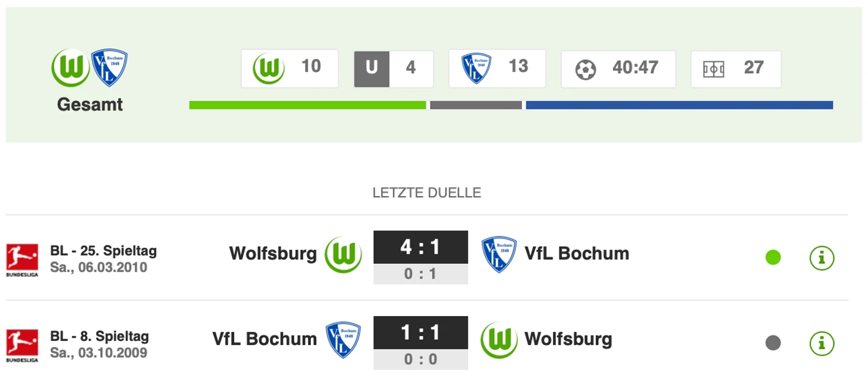
Task: Click the green segment of the balance bar
Action: click(x=307, y=105)
